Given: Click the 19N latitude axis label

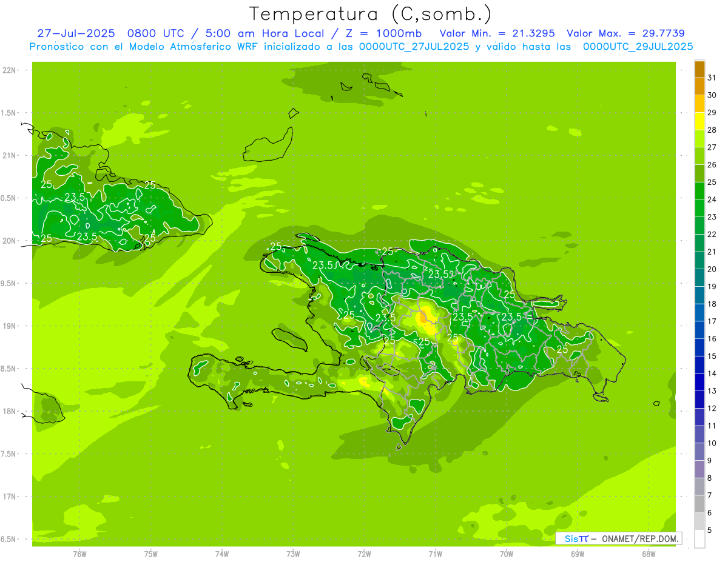Looking at the screenshot, I should (x=9, y=326).
